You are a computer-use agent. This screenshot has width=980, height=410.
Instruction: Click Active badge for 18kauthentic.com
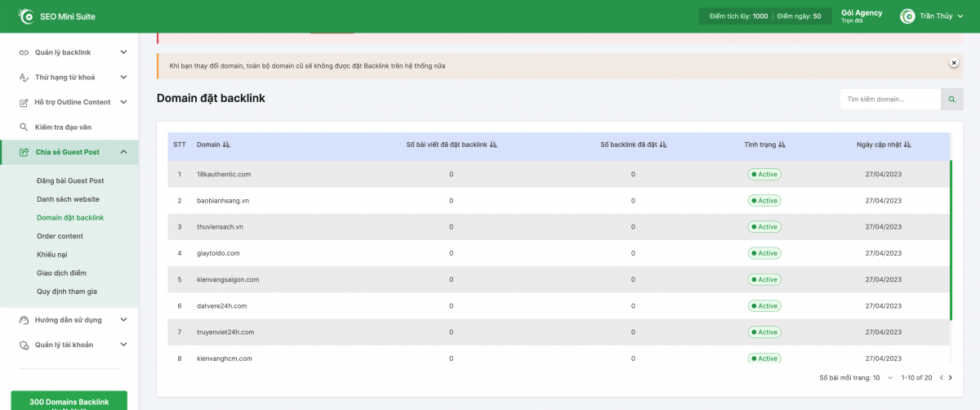pos(764,174)
